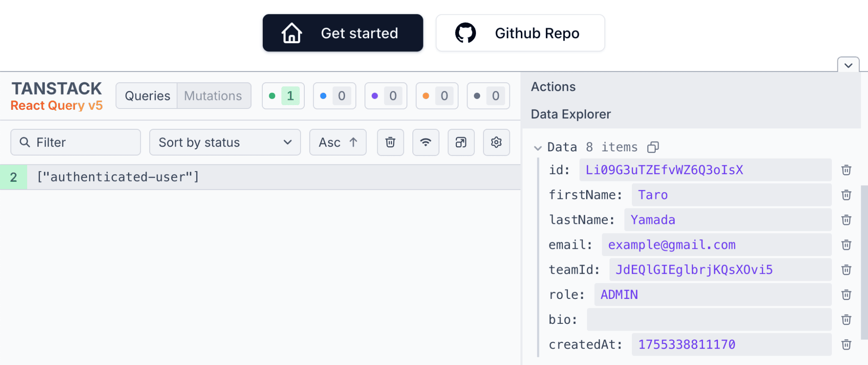The height and width of the screenshot is (365, 868).
Task: Remove the role field with trash icon
Action: pyautogui.click(x=846, y=295)
